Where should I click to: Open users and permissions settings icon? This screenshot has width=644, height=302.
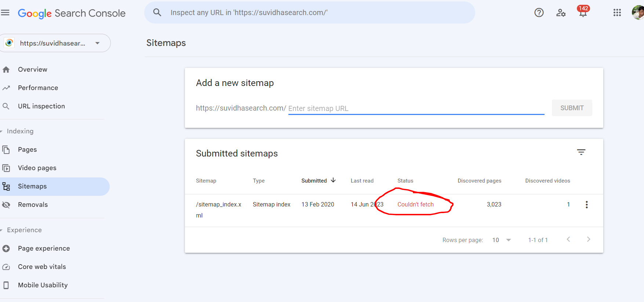click(561, 13)
